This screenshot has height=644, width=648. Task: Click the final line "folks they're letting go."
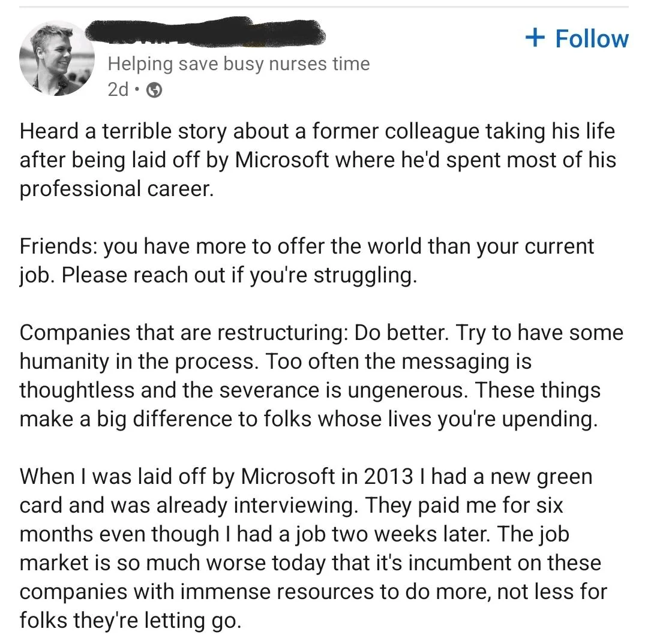coord(130,621)
